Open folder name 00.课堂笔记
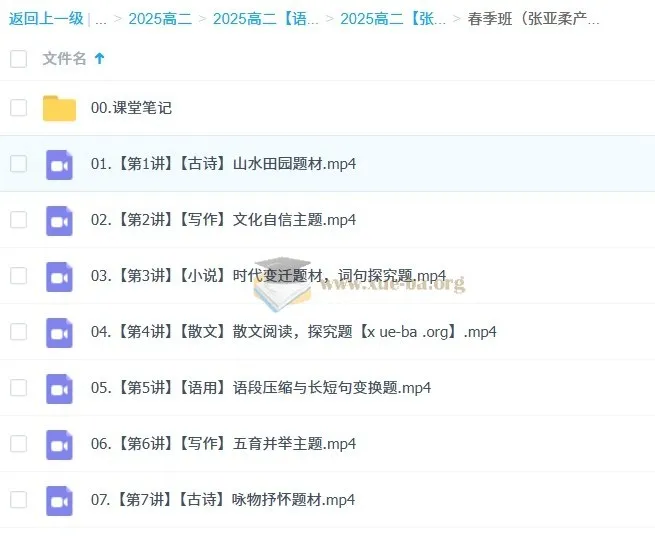This screenshot has width=655, height=536. pos(131,108)
